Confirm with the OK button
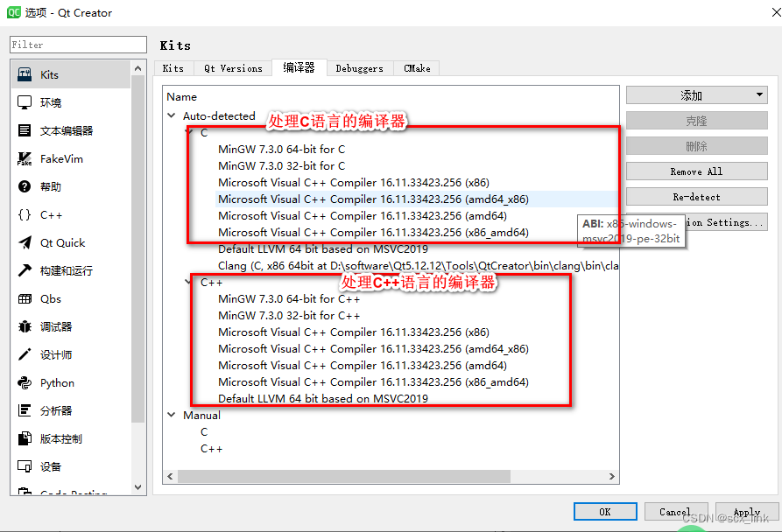 [x=605, y=512]
